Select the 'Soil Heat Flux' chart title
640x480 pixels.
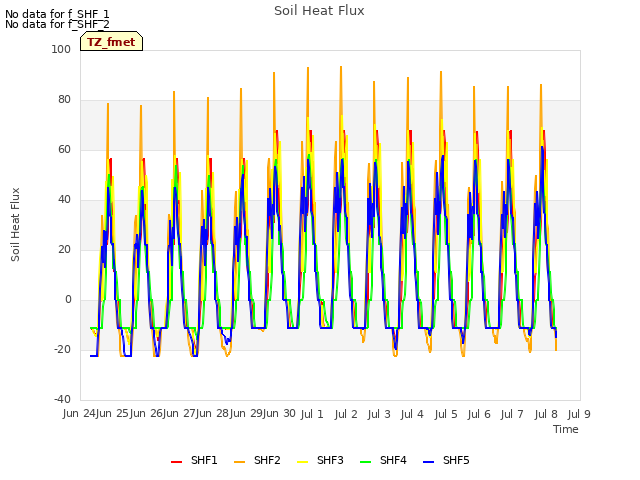319,11
